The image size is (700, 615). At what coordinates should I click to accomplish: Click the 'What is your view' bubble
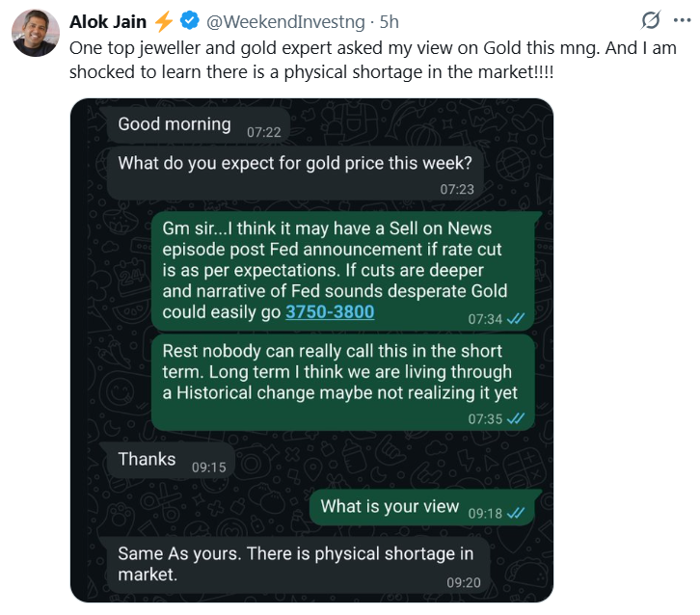point(422,508)
